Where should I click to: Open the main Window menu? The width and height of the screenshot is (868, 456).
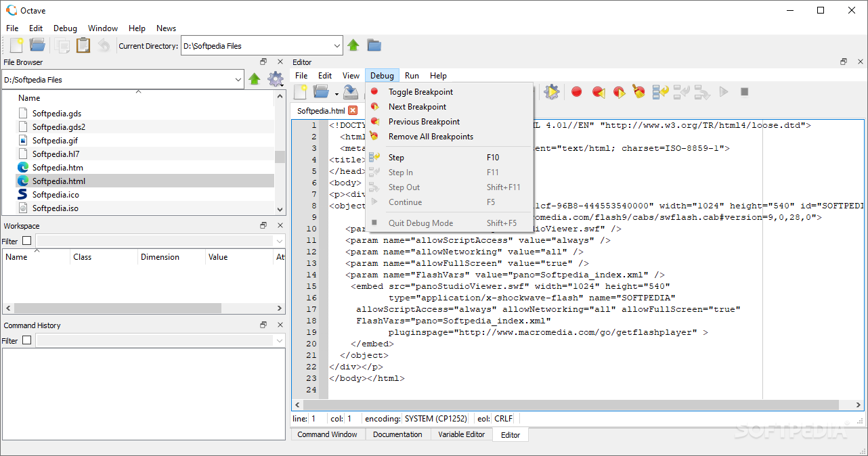[x=103, y=28]
